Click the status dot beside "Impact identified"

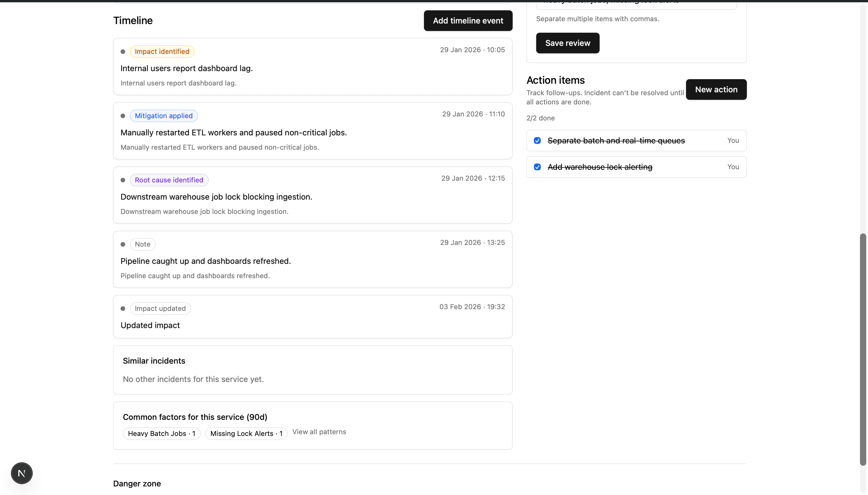coord(123,51)
